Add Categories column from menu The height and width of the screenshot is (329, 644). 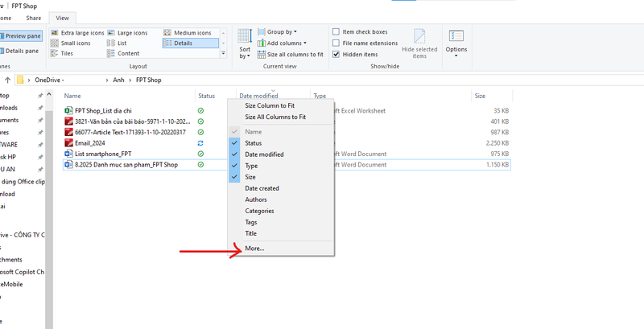(281, 211)
